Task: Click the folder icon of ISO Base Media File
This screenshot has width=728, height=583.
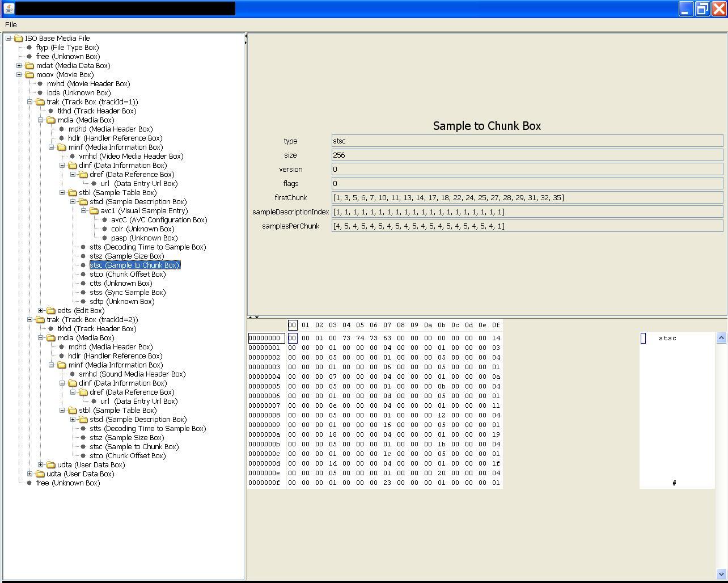Action: [19, 38]
